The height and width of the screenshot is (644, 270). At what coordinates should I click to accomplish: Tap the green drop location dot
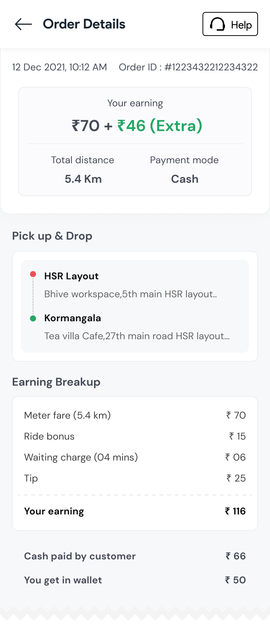coord(33,319)
